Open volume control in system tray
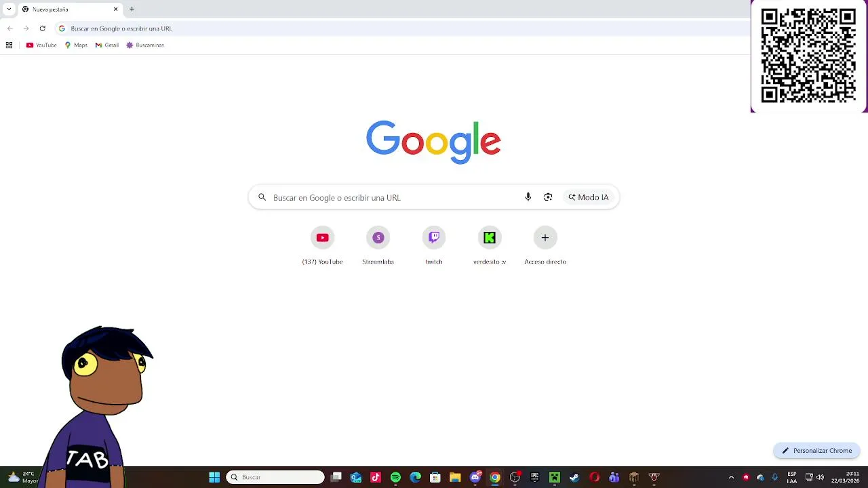Viewport: 868px width, 488px height. pos(820,477)
